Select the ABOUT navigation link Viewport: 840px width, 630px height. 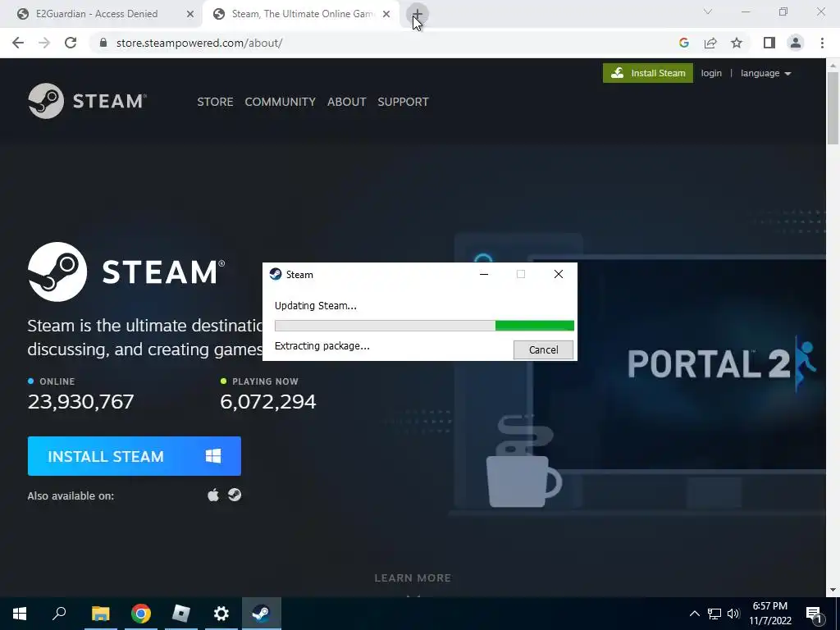(347, 102)
